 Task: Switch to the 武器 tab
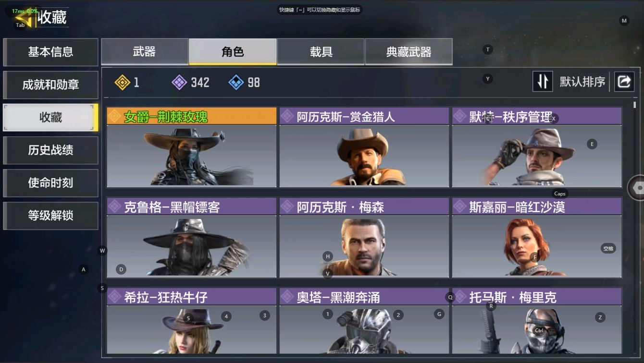(145, 52)
